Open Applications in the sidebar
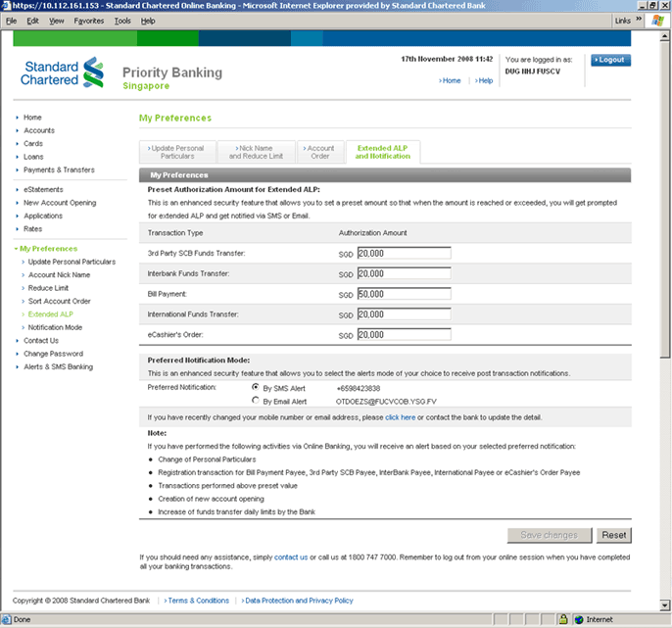Screen dimensions: 672x628 [43, 216]
